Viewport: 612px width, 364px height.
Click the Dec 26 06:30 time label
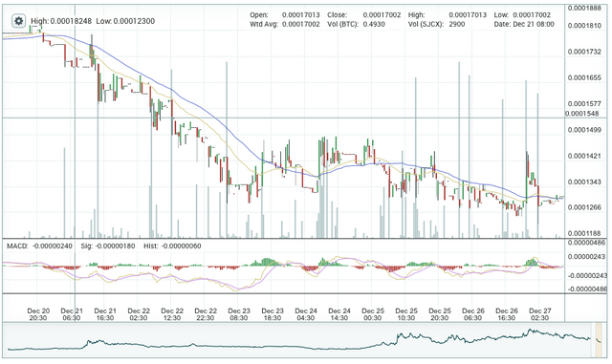click(473, 314)
